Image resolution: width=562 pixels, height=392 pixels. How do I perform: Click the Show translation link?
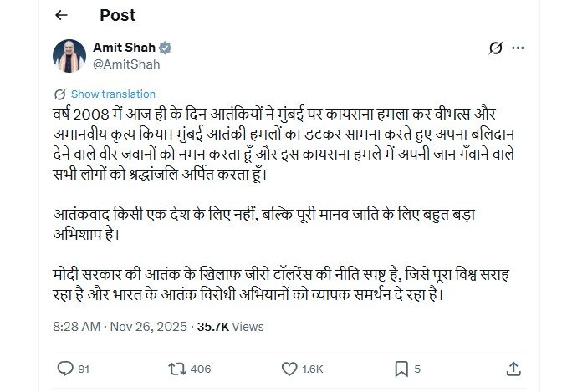coord(113,94)
